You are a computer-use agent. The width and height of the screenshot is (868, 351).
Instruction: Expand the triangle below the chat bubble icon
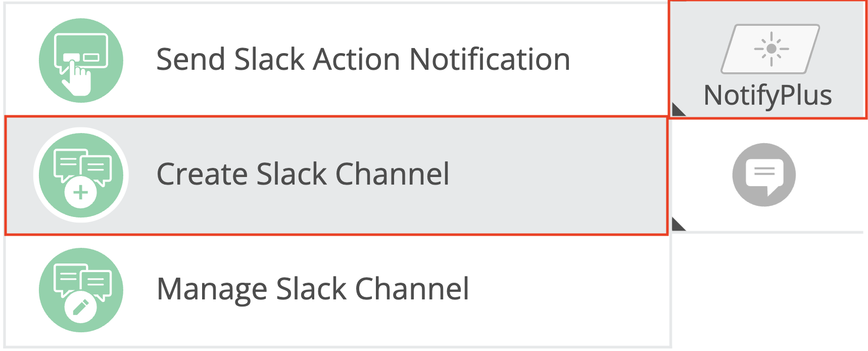coord(678,225)
